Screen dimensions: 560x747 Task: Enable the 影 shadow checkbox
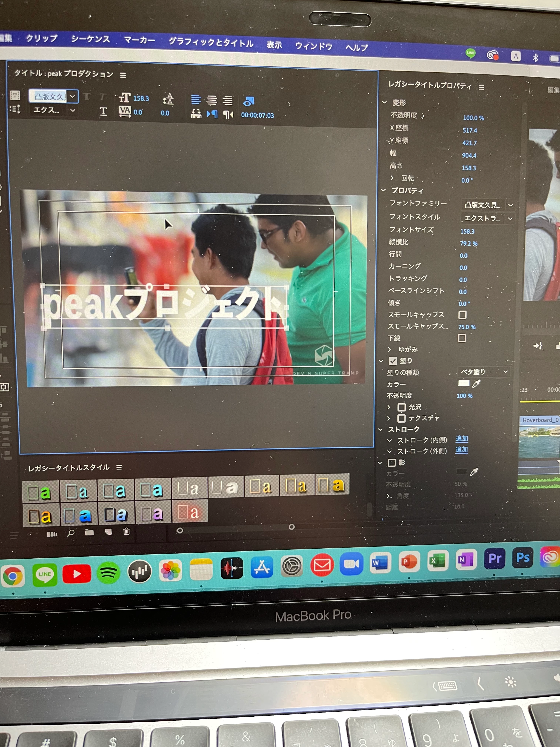391,462
